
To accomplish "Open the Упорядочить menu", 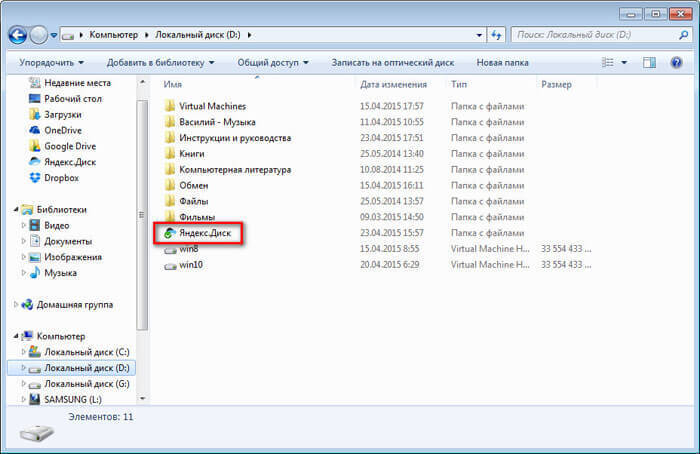I will [51, 62].
